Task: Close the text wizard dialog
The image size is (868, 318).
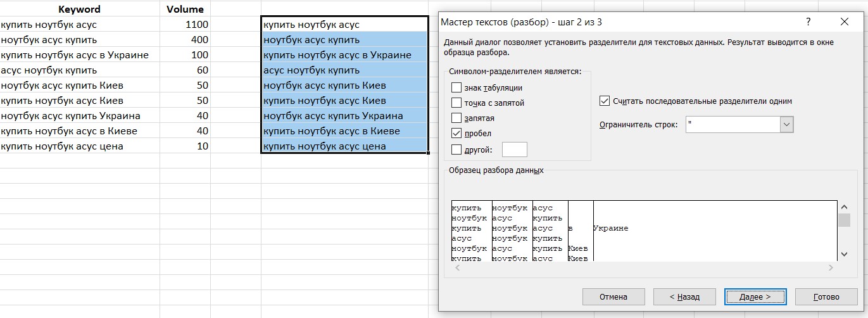Action: pyautogui.click(x=844, y=22)
